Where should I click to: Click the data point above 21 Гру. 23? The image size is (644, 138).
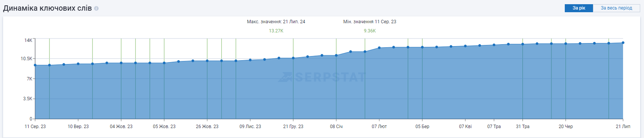(x=293, y=58)
